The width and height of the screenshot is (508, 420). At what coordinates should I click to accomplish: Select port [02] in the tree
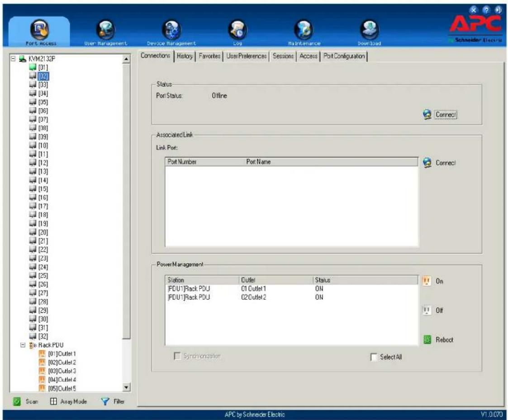point(43,76)
